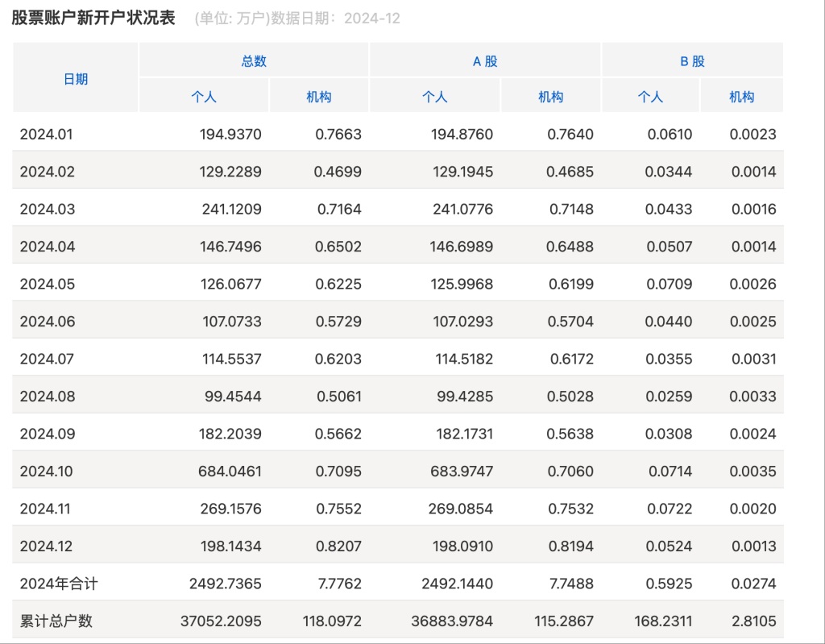Viewport: 825px width, 644px height.
Task: Click the 37052.2095 cumulative total cell
Action: 221,621
